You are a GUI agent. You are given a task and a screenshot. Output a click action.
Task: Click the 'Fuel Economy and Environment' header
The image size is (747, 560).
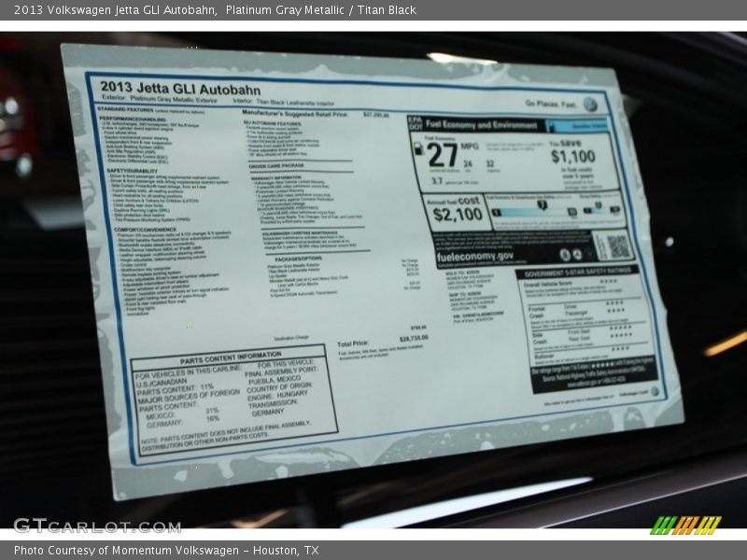(481, 125)
